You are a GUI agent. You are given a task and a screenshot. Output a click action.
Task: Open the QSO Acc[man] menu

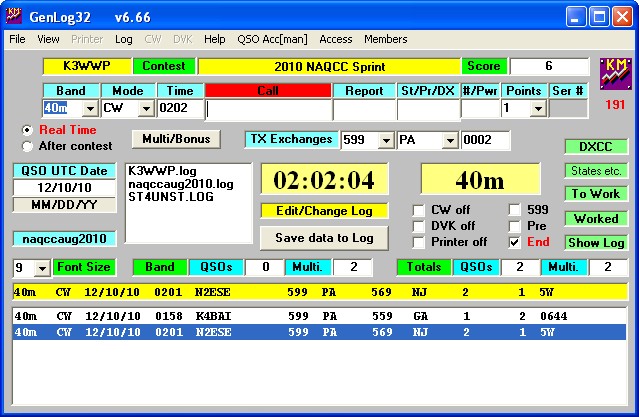pyautogui.click(x=272, y=40)
